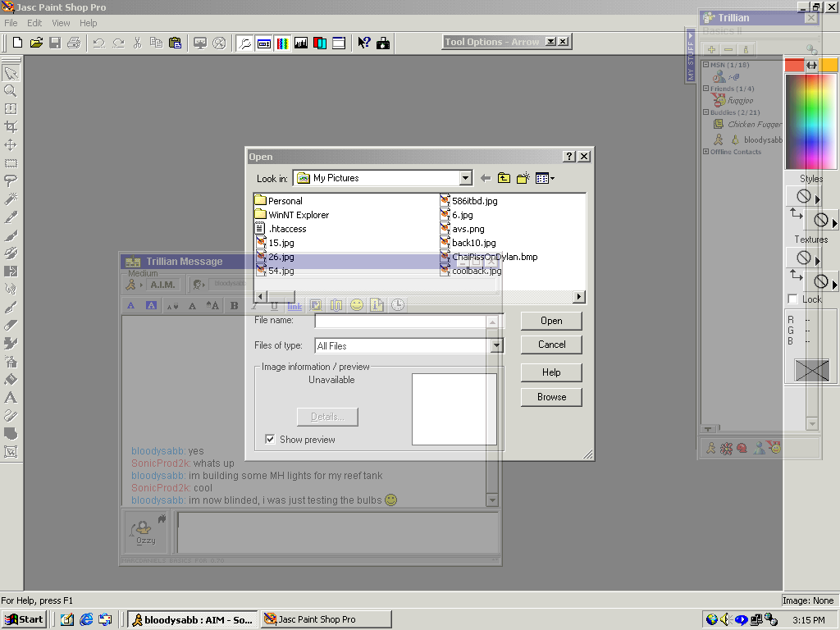Click the Browse button
840x630 pixels.
551,397
